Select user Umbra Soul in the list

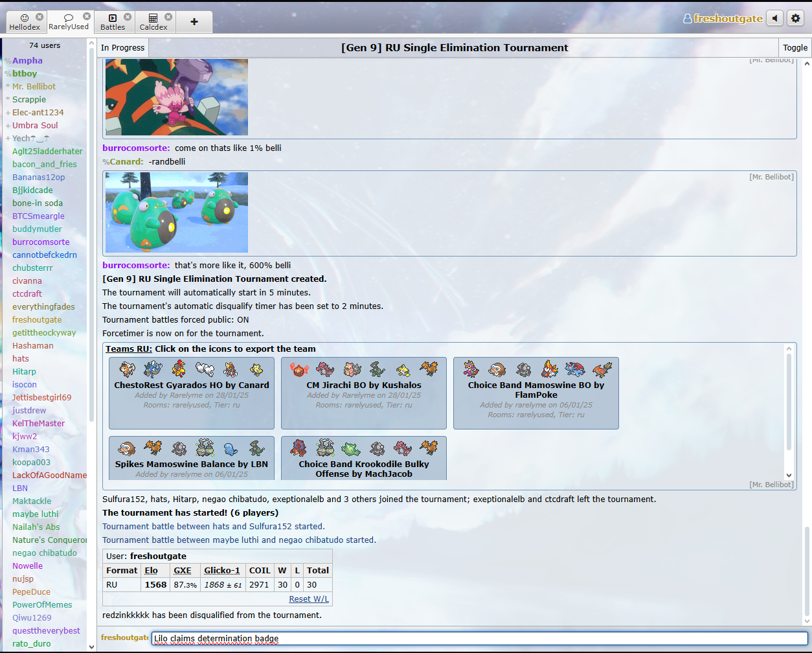(x=35, y=125)
